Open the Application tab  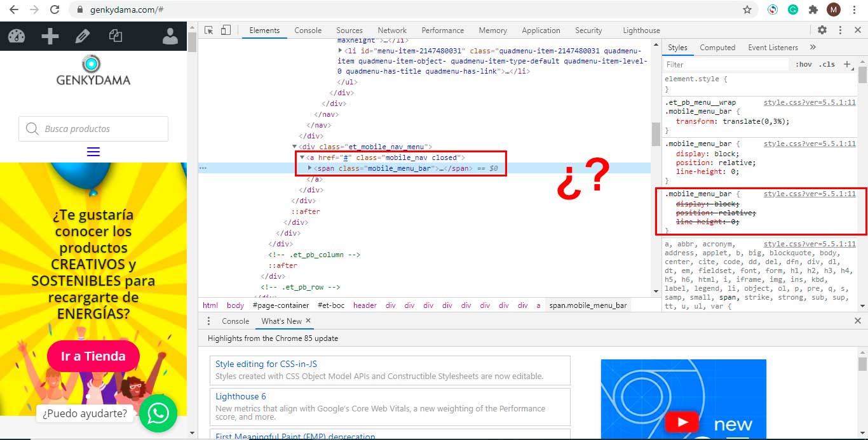(x=541, y=30)
